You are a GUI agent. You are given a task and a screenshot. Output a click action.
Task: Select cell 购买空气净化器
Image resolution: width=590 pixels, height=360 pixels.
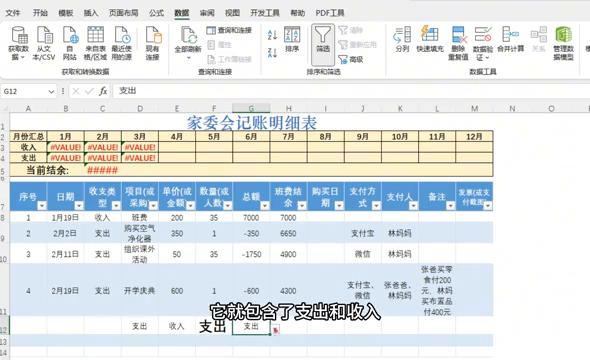pyautogui.click(x=140, y=233)
